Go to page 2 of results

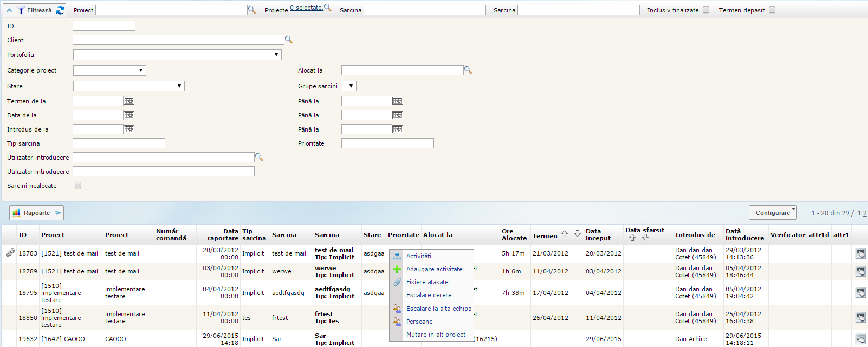(x=865, y=213)
